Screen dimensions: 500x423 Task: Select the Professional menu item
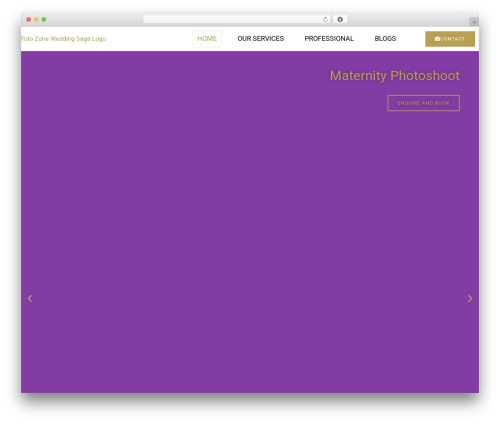click(x=329, y=39)
